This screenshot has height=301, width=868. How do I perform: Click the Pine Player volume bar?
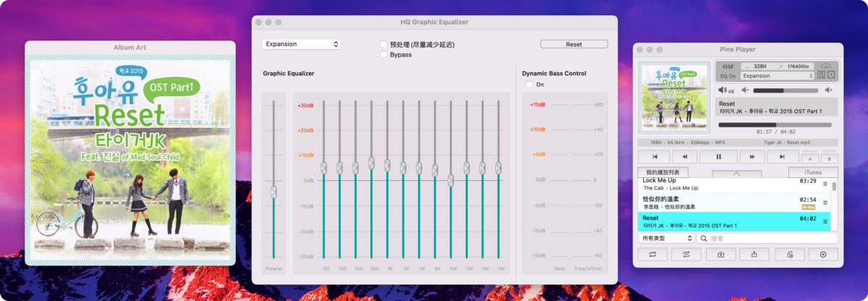(786, 90)
